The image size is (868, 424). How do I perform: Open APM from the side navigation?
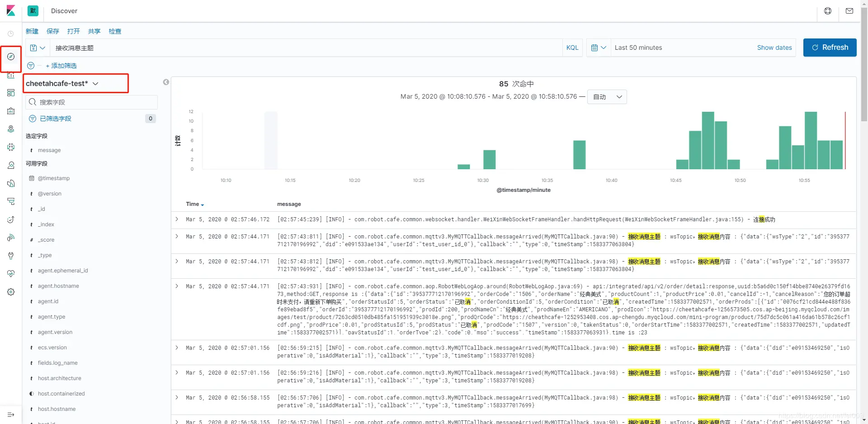tap(11, 201)
